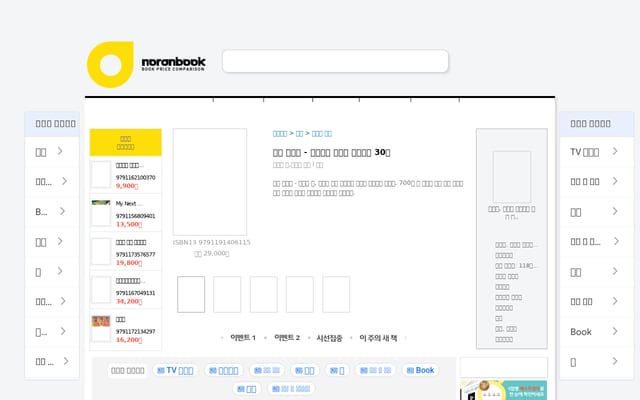
Task: Open the TV category label in right sidebar
Action: click(584, 152)
